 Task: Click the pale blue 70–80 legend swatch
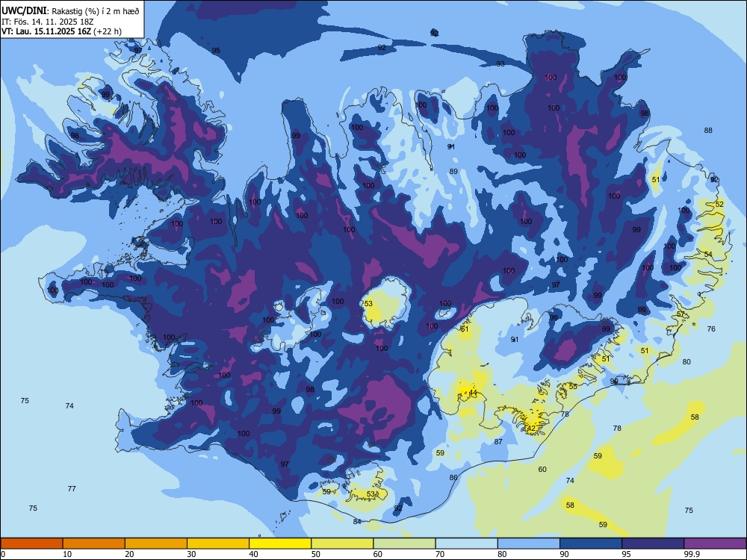466,544
